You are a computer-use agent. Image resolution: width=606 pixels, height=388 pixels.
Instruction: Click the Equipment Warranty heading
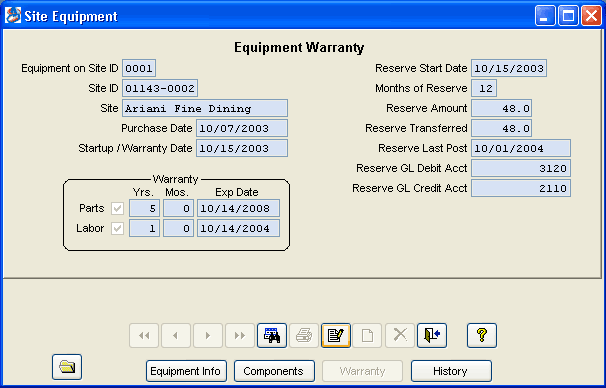[299, 48]
